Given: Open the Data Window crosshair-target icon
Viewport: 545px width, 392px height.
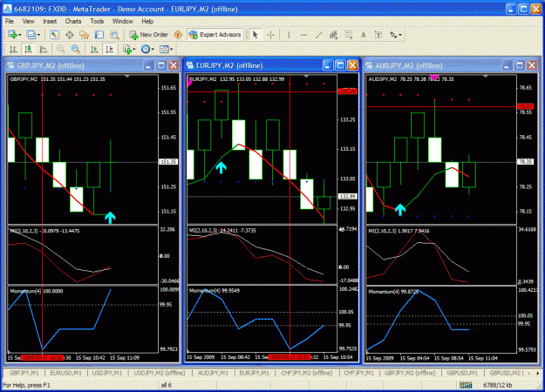Looking at the screenshot, I should click(x=69, y=35).
